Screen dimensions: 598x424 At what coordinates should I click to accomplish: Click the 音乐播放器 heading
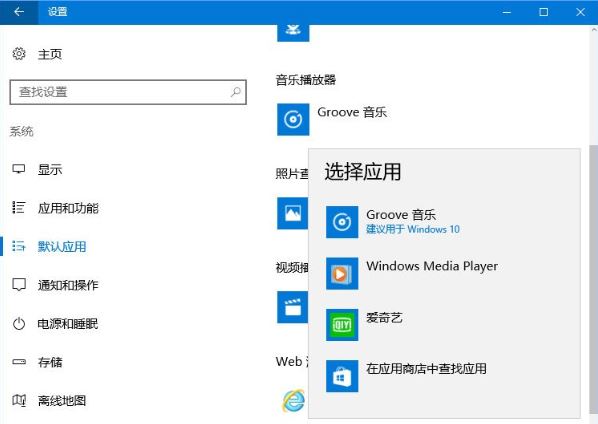point(306,80)
